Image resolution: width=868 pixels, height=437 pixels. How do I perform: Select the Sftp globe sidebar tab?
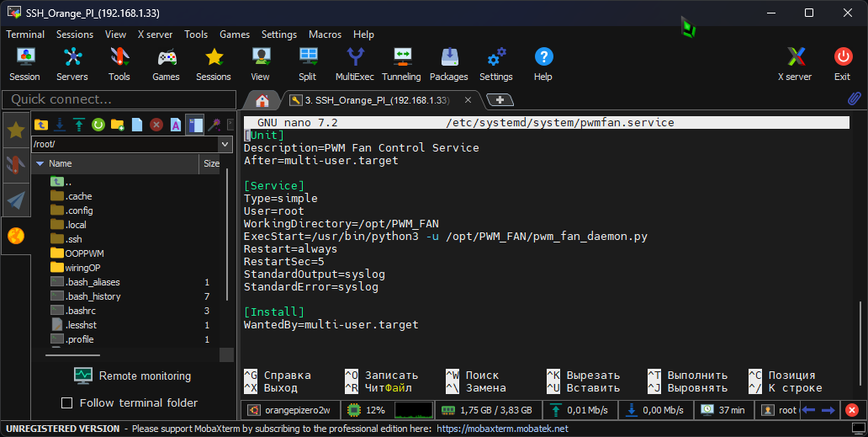pyautogui.click(x=16, y=236)
